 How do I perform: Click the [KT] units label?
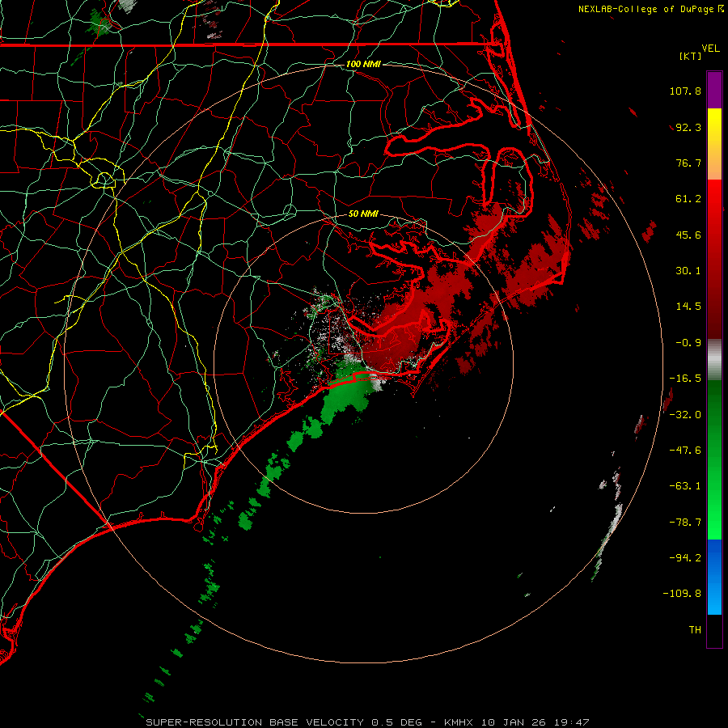[x=691, y=56]
